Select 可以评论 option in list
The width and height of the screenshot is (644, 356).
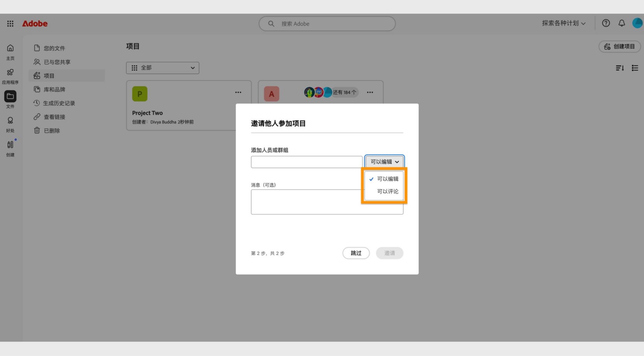(x=384, y=191)
